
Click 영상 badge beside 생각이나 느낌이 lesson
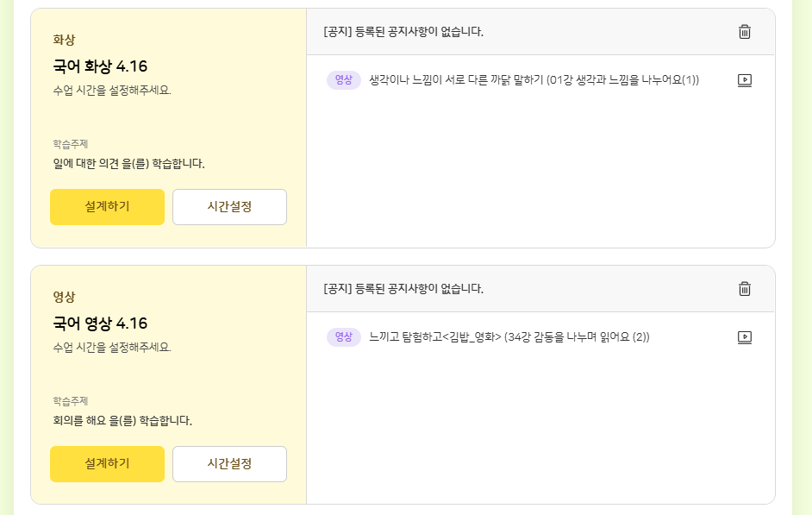(344, 80)
